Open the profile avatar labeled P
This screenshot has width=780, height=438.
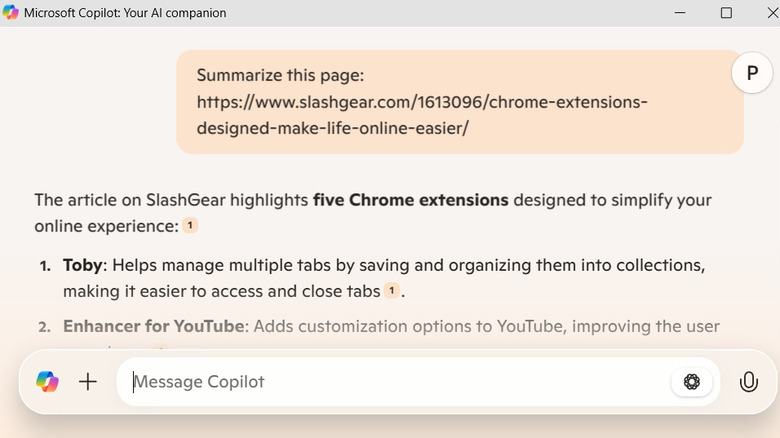(x=751, y=74)
